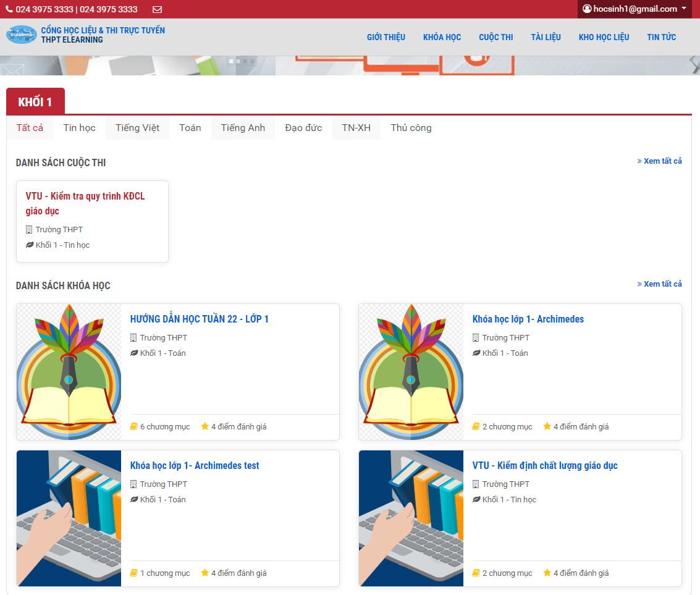Viewport: 700px width, 595px height.
Task: Select the Tiếng Anh subject tab
Action: [243, 128]
